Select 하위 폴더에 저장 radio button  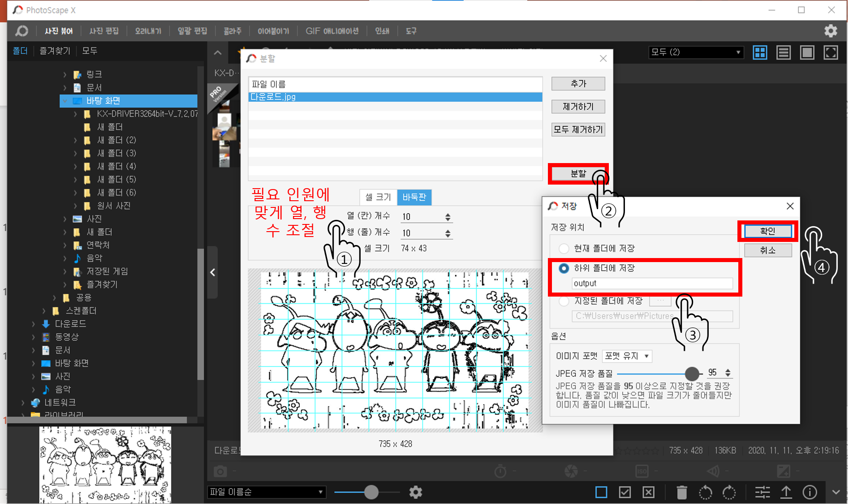(x=564, y=268)
